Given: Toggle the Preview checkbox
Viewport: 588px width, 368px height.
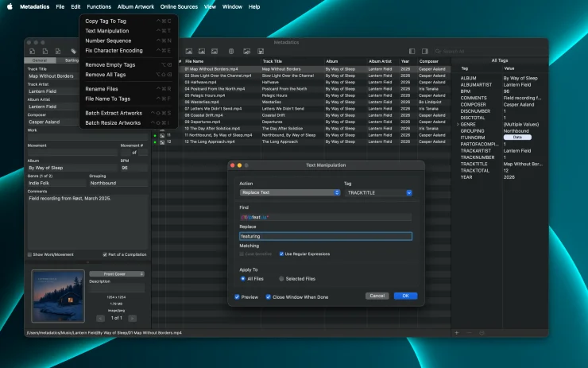Looking at the screenshot, I should tap(237, 297).
